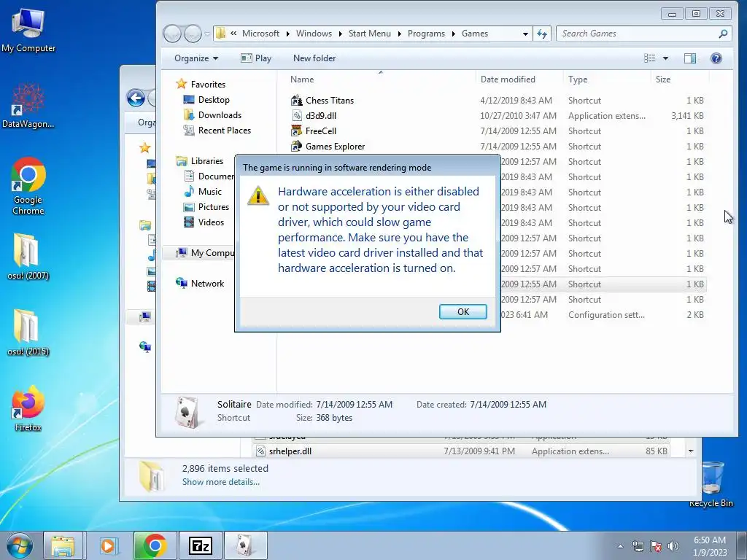
Task: Open the Organize dropdown menu
Action: 196,58
